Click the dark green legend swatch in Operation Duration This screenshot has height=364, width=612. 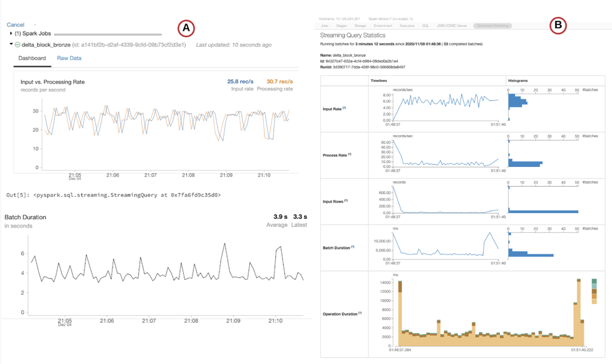click(594, 281)
